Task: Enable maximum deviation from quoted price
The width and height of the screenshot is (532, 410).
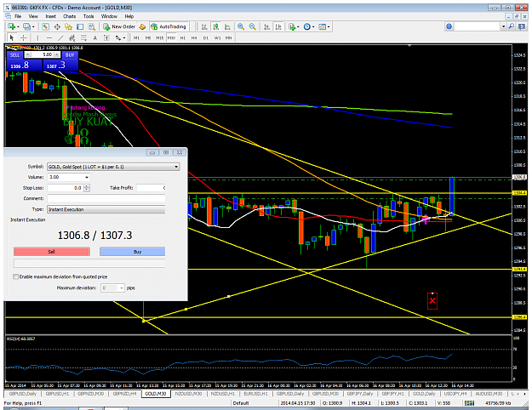Action: click(15, 276)
